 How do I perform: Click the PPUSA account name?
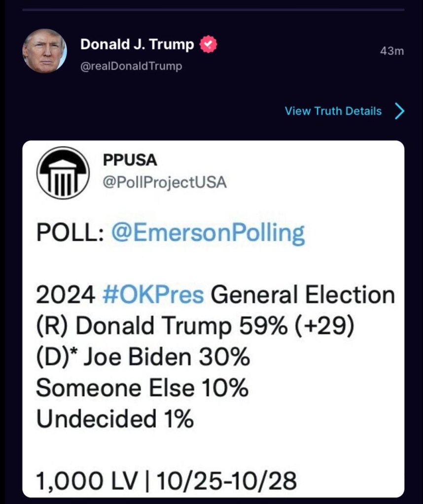tap(130, 160)
